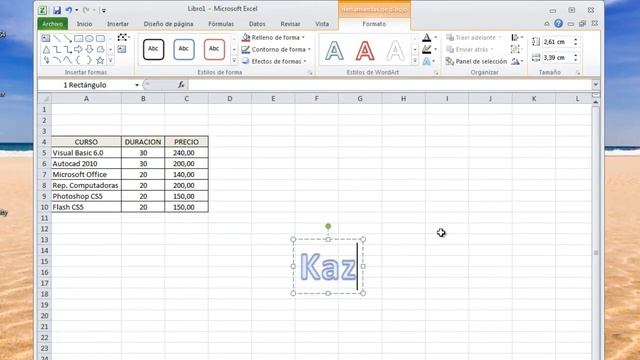Open Estilos de WordArt dialog launcher
Screen dimensions: 640x360
(436, 72)
